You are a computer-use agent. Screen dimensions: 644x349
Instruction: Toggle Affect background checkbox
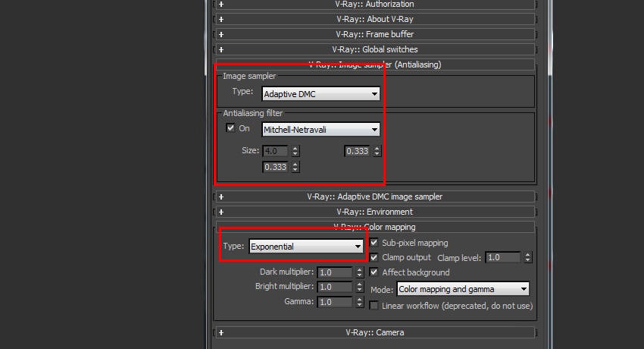pos(374,272)
